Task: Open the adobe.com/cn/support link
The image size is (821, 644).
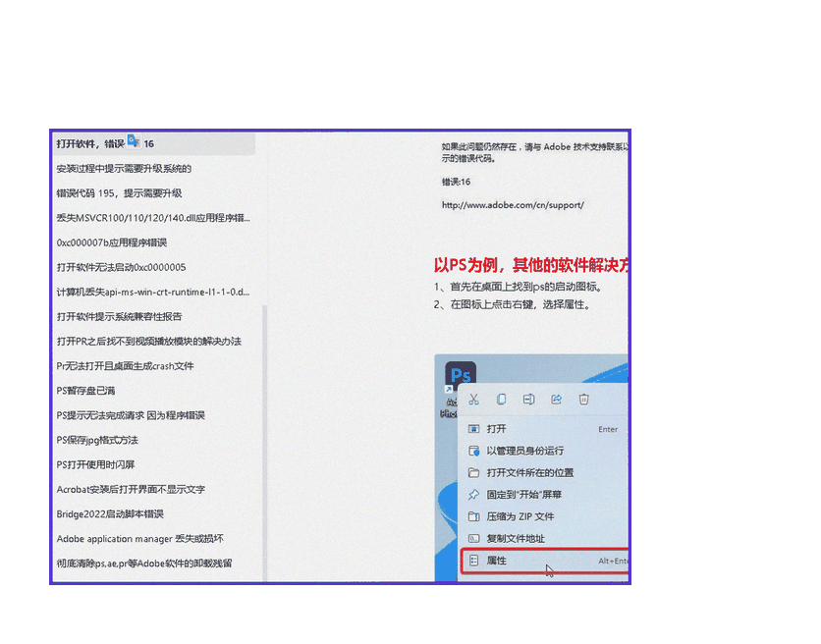Action: 513,205
